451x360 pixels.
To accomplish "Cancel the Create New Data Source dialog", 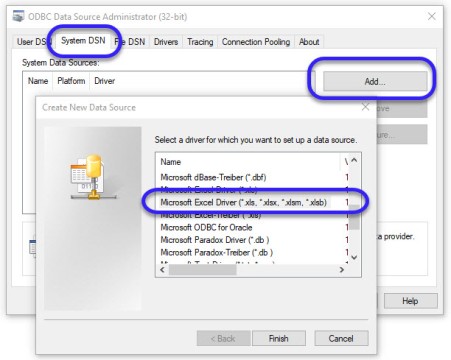I will tap(341, 339).
